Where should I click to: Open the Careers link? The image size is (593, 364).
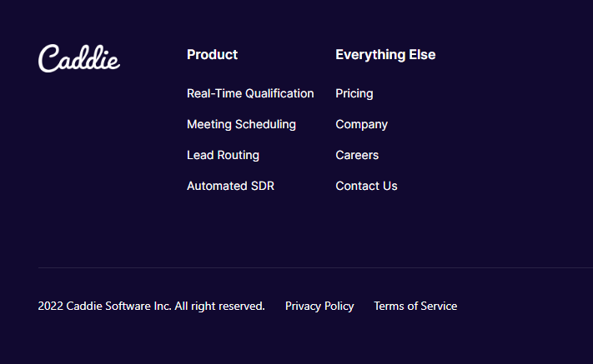coord(357,155)
